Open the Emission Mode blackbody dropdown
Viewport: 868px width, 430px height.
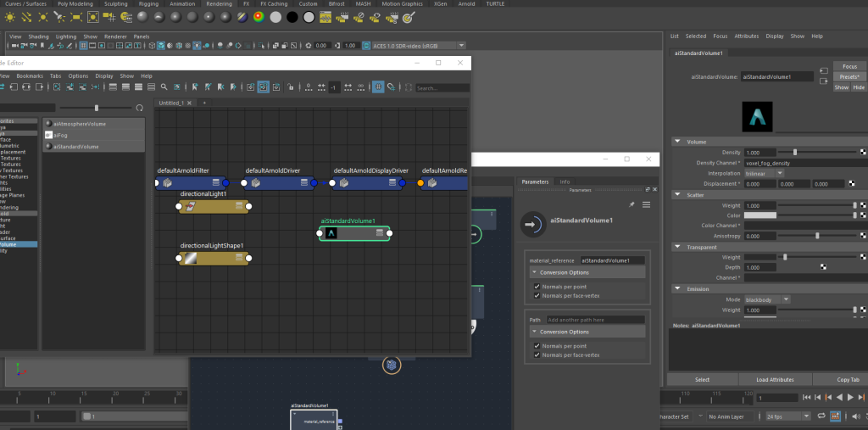(x=767, y=299)
